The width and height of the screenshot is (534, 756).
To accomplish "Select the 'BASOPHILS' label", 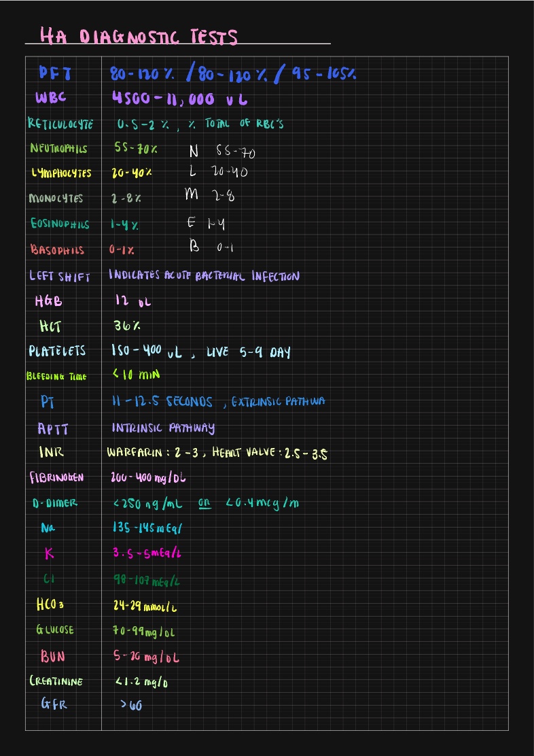I will pos(57,250).
